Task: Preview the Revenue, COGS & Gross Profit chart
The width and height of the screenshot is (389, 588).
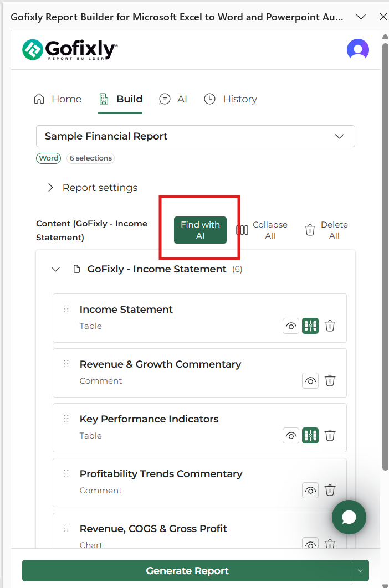Action: tap(310, 543)
